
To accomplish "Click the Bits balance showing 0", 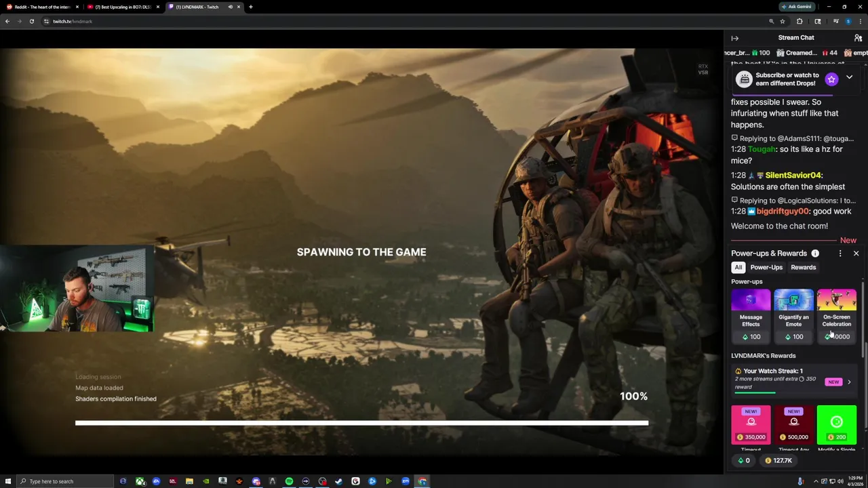I will [x=743, y=461].
